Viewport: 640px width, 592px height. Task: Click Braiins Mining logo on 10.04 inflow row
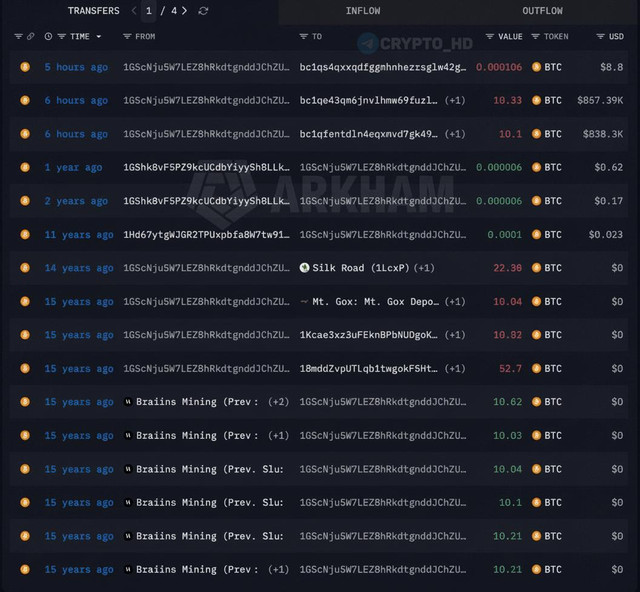pos(128,469)
